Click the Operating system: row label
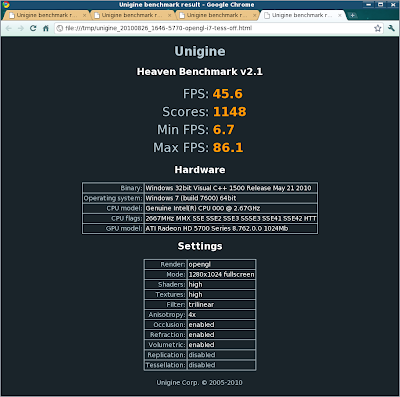The height and width of the screenshot is (397, 400). tap(113, 198)
